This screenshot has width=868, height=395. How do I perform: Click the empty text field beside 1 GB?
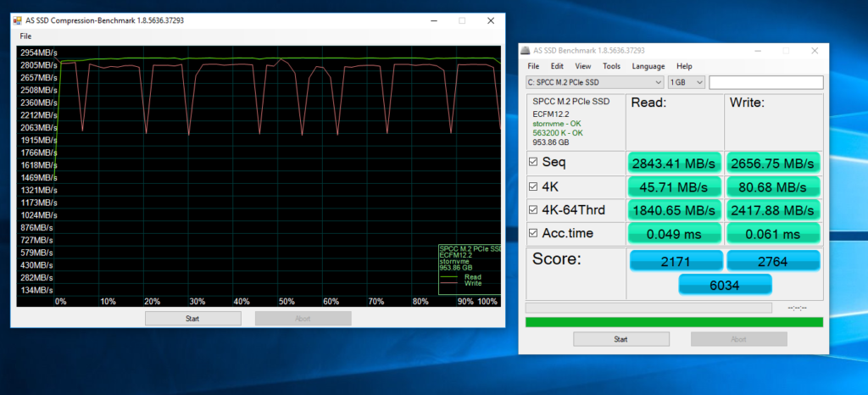click(x=765, y=82)
